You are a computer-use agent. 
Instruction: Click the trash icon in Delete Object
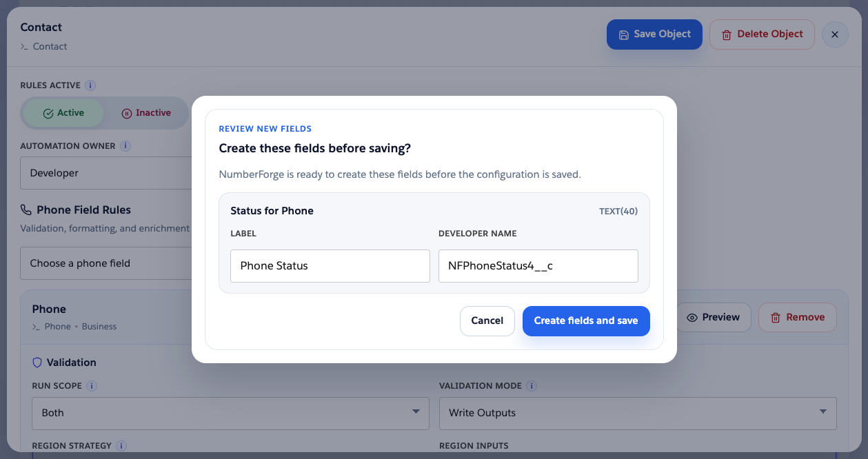tap(727, 34)
